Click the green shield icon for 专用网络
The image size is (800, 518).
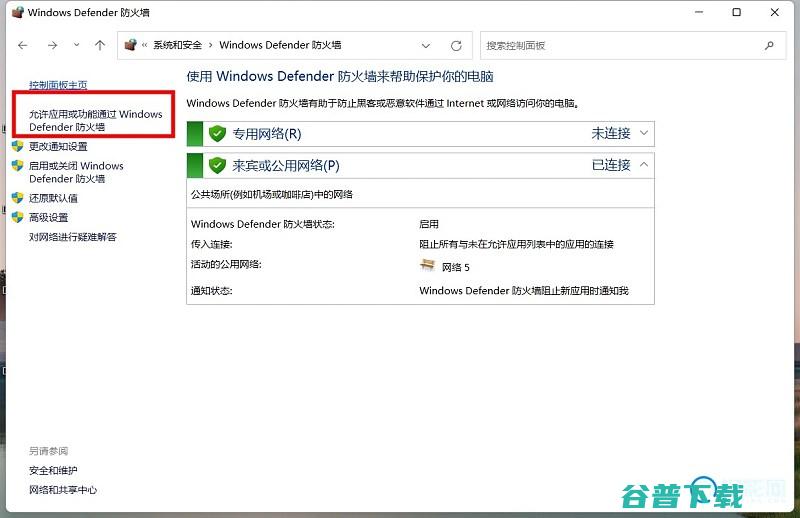217,134
